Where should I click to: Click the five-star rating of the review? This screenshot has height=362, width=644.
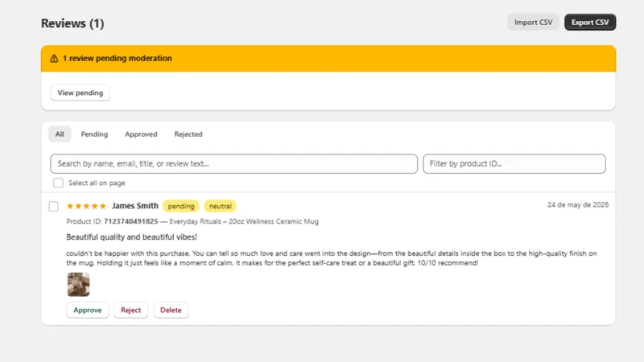(x=86, y=206)
